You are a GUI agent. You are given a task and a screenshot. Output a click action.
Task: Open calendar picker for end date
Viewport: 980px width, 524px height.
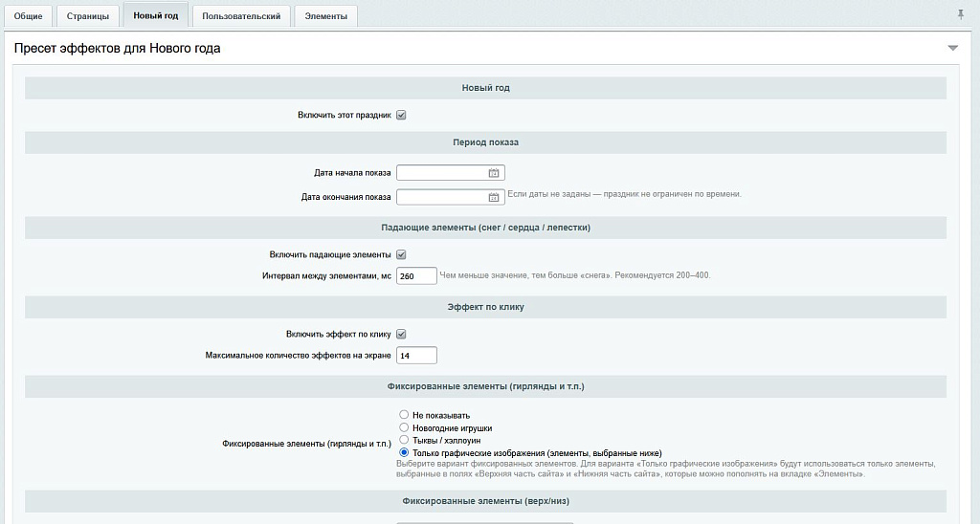(x=494, y=197)
